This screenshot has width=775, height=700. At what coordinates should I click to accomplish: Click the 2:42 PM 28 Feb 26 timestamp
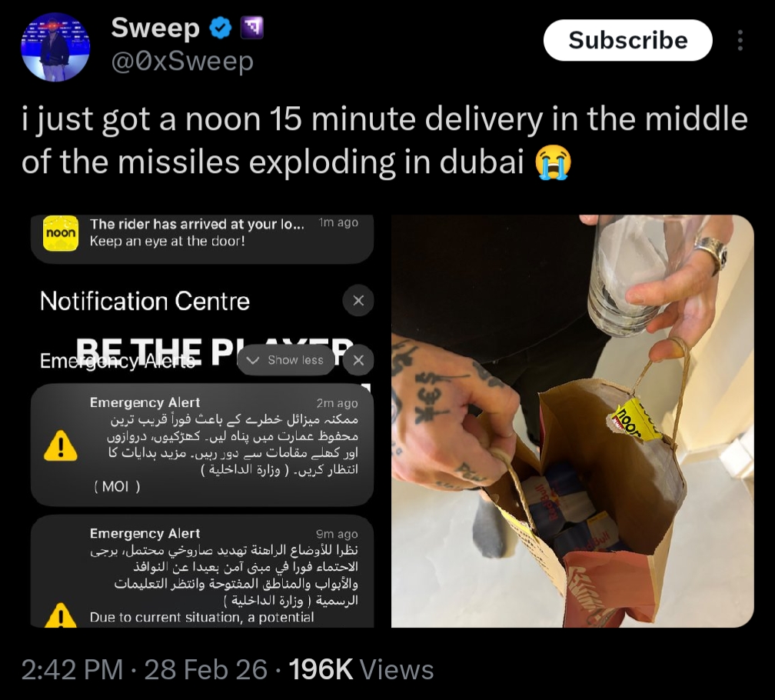pos(145,670)
